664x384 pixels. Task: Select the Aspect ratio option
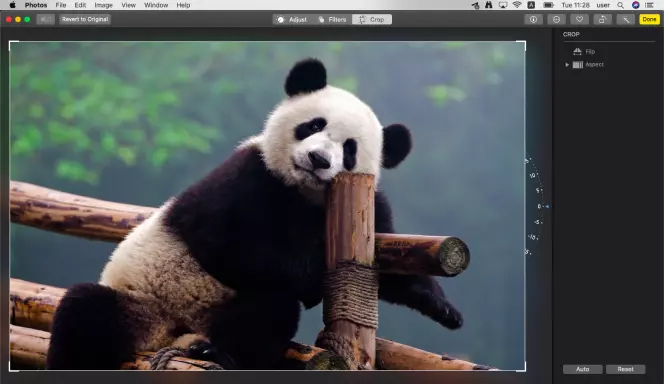(589, 65)
